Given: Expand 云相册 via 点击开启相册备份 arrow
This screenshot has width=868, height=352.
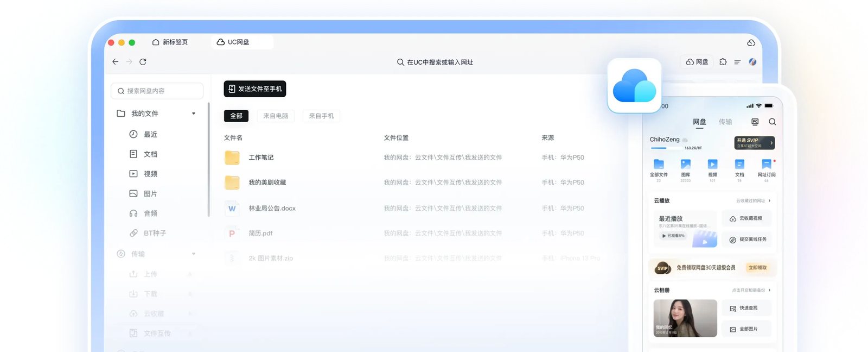Looking at the screenshot, I should click(x=769, y=290).
